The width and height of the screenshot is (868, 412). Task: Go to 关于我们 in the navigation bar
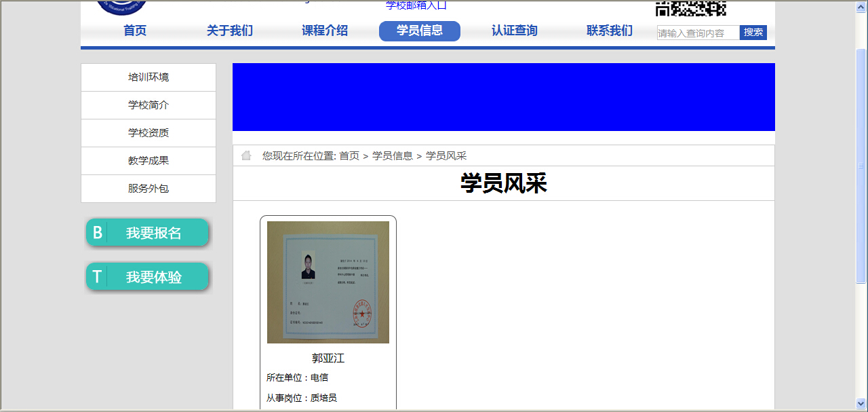(230, 31)
